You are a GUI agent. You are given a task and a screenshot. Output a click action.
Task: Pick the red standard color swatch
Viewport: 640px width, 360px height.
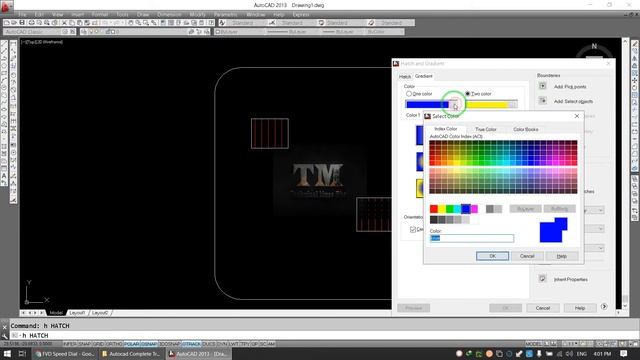(x=433, y=209)
